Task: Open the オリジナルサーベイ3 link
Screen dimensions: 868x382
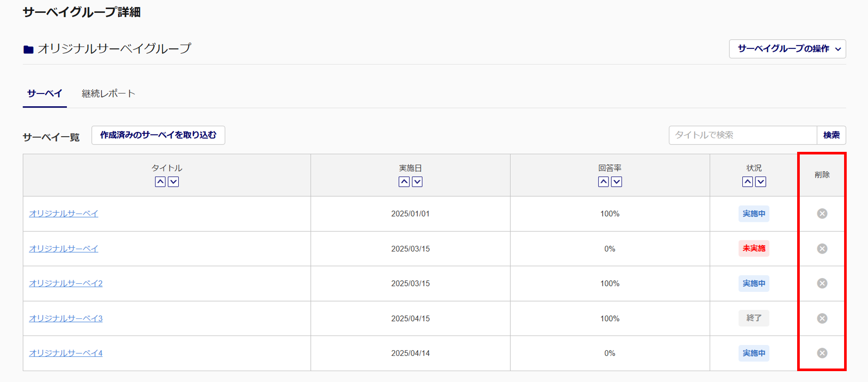Action: point(66,318)
